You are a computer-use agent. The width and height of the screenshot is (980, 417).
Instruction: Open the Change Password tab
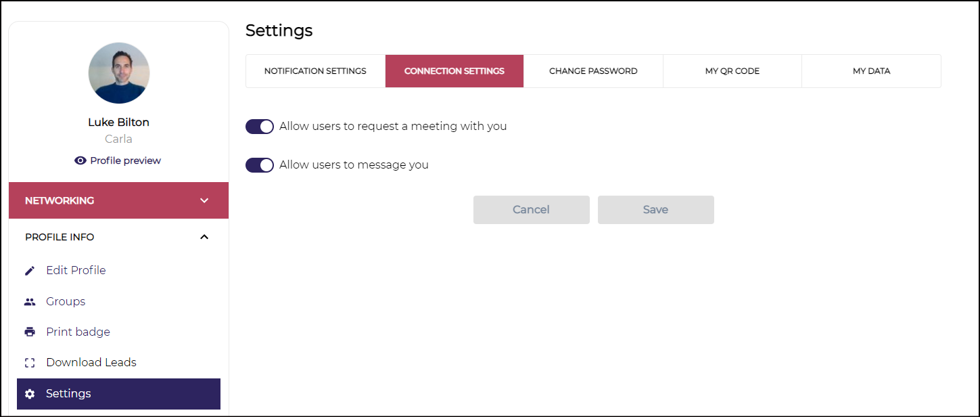pyautogui.click(x=593, y=71)
